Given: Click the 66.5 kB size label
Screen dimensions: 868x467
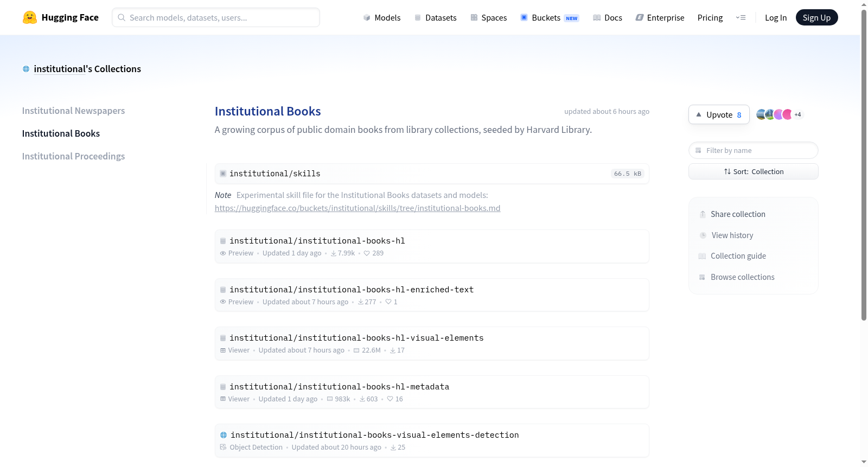Looking at the screenshot, I should (x=628, y=174).
